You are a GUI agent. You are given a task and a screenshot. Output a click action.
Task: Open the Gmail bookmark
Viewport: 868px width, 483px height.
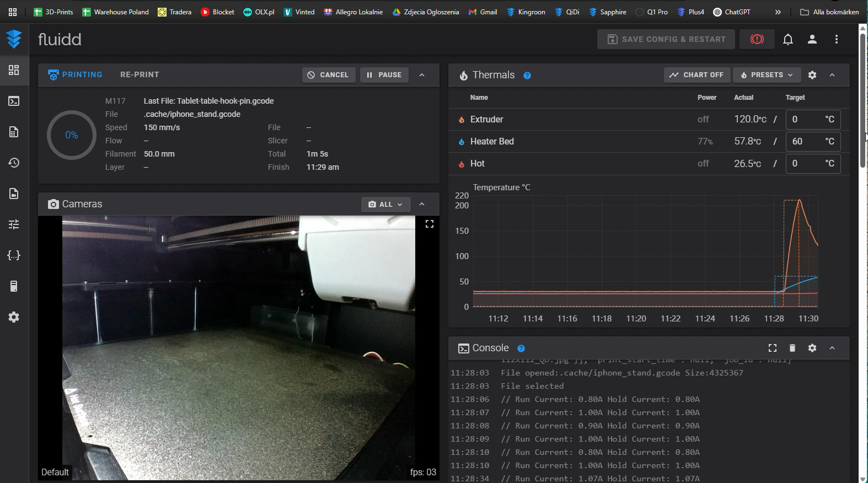click(483, 12)
